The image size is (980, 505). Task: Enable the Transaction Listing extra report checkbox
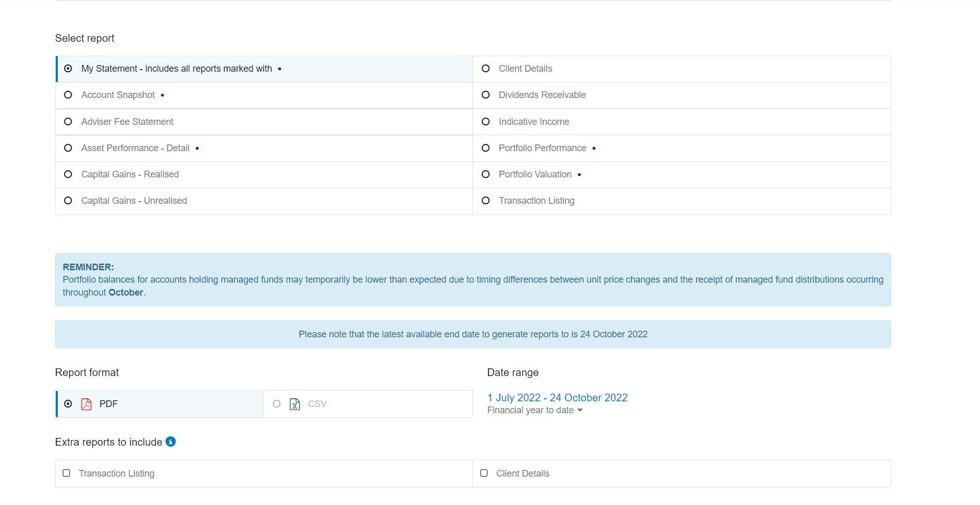[x=67, y=473]
